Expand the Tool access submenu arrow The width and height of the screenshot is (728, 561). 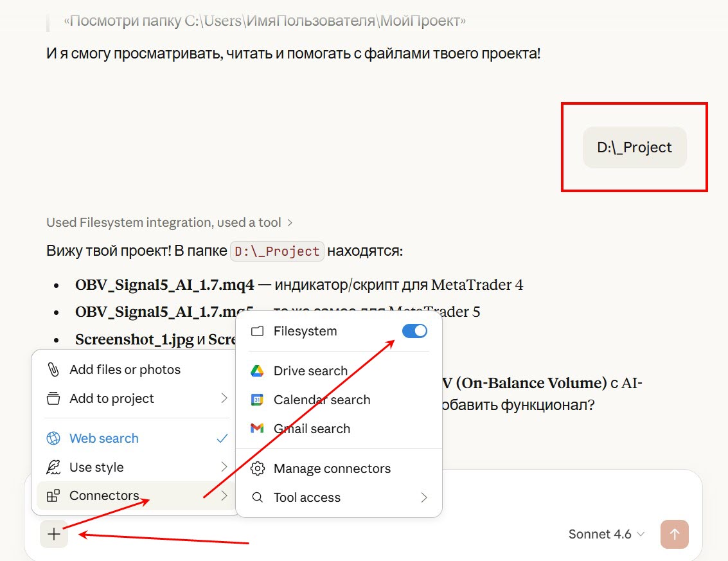point(423,497)
